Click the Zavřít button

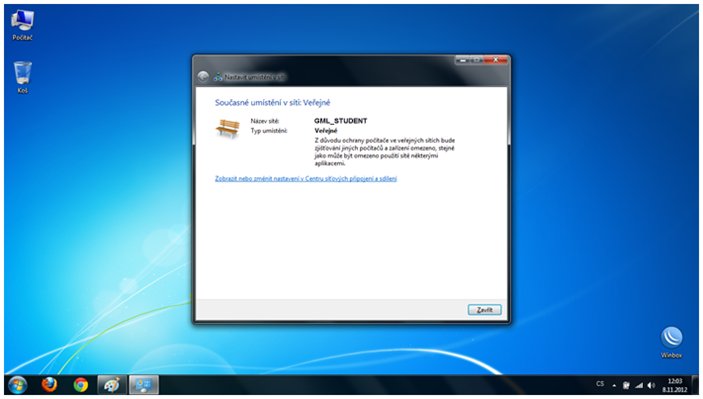484,310
